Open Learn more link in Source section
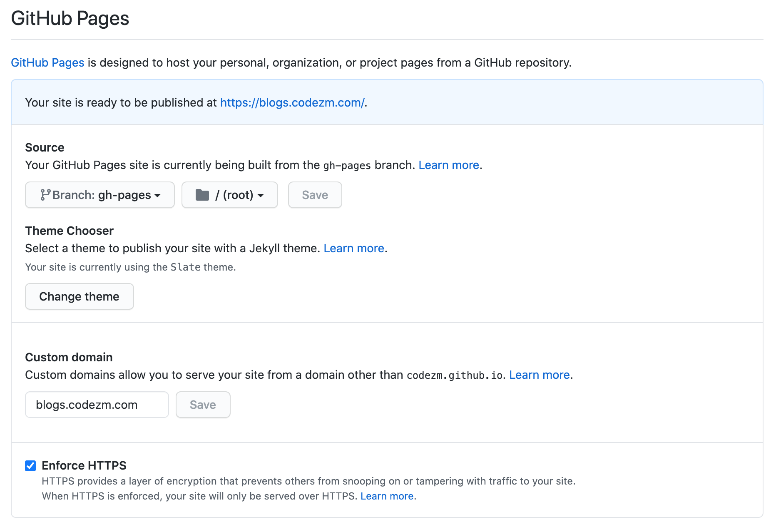This screenshot has width=771, height=532. pos(449,165)
